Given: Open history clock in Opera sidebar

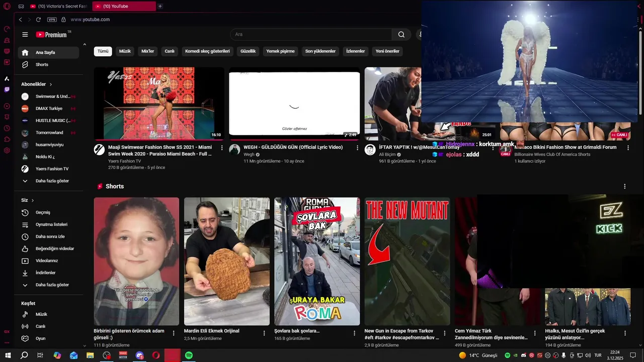Looking at the screenshot, I should coord(7,128).
